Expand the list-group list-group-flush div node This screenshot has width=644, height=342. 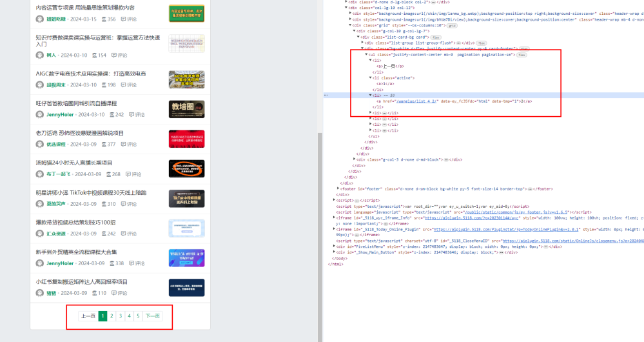pyautogui.click(x=362, y=43)
